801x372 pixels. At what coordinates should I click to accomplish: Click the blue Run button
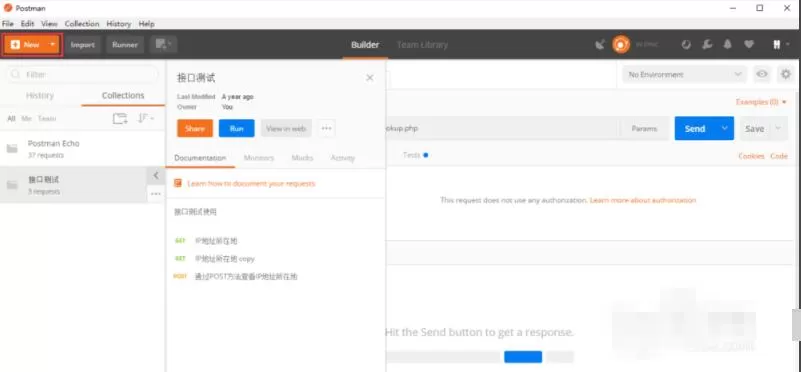tap(237, 128)
